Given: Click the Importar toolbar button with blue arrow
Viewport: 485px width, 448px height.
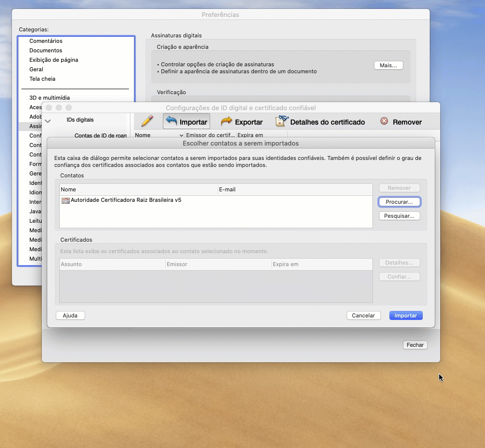Looking at the screenshot, I should pyautogui.click(x=187, y=121).
